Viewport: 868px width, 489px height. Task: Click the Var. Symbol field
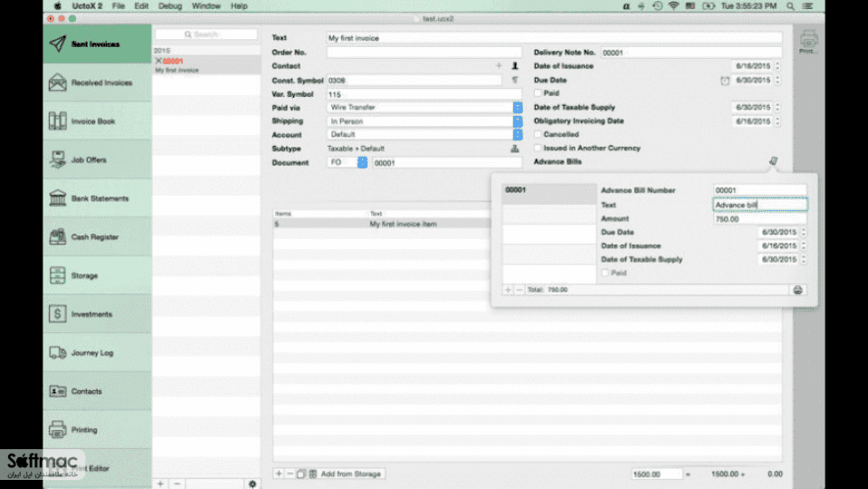point(424,95)
